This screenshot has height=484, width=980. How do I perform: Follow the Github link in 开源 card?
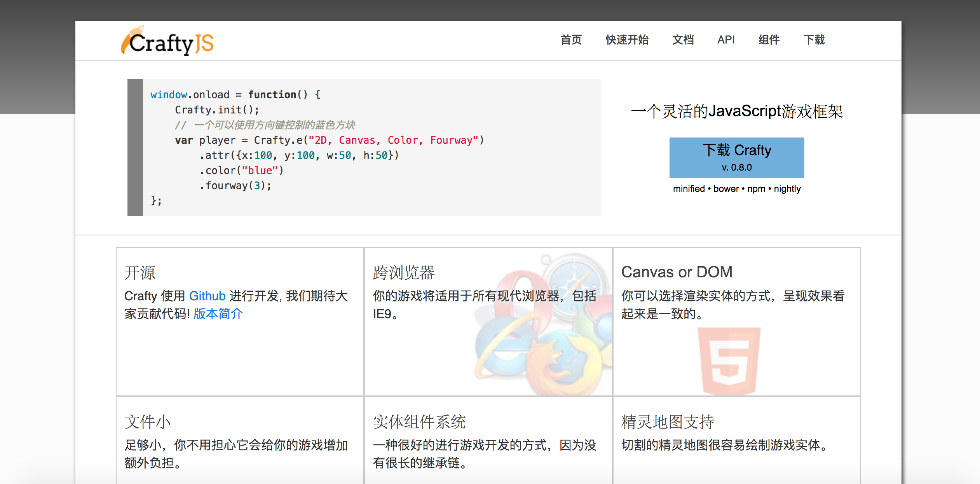pos(207,296)
